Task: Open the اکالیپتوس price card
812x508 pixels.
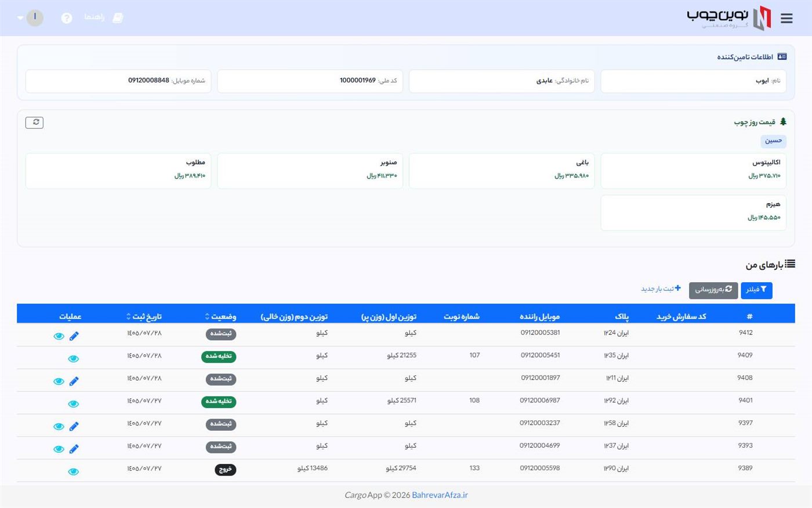Action: [x=693, y=171]
